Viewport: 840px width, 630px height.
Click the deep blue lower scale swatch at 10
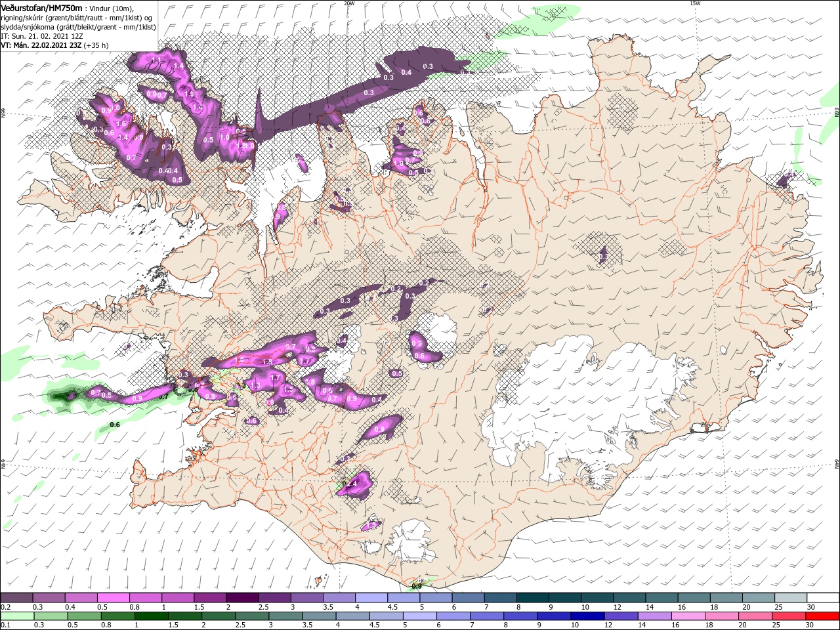click(587, 616)
